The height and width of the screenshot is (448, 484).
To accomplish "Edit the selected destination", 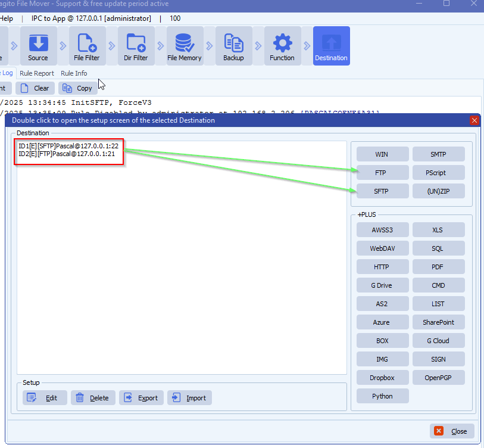I will 45,397.
